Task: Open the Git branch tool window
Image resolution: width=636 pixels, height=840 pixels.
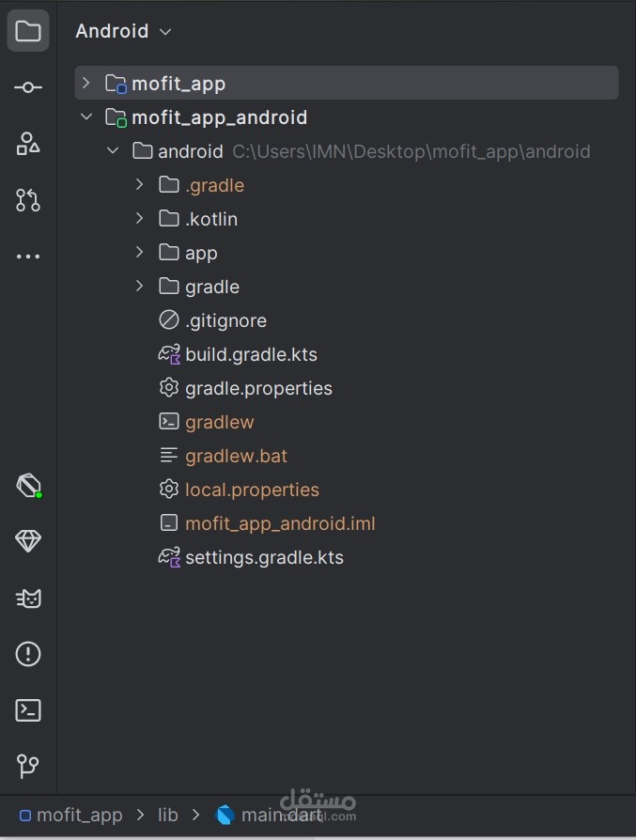Action: point(28,766)
